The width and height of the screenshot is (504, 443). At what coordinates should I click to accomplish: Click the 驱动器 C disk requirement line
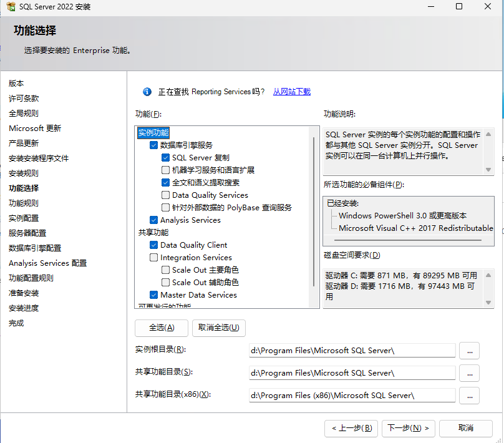point(401,276)
